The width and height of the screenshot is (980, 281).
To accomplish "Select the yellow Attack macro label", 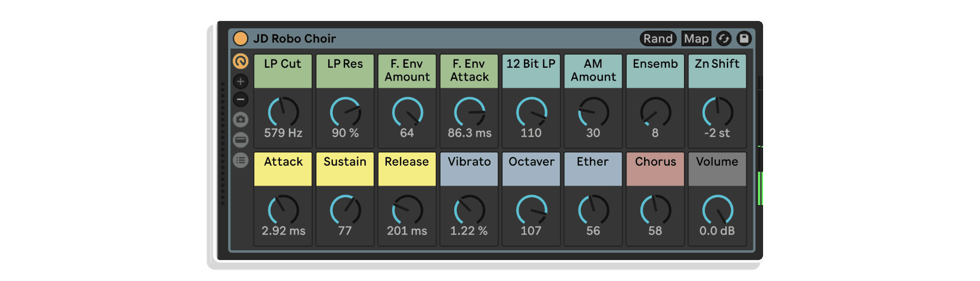I will point(283,169).
